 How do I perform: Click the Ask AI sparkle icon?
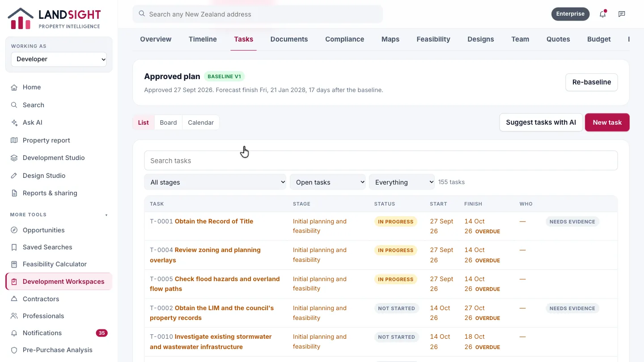pos(14,122)
